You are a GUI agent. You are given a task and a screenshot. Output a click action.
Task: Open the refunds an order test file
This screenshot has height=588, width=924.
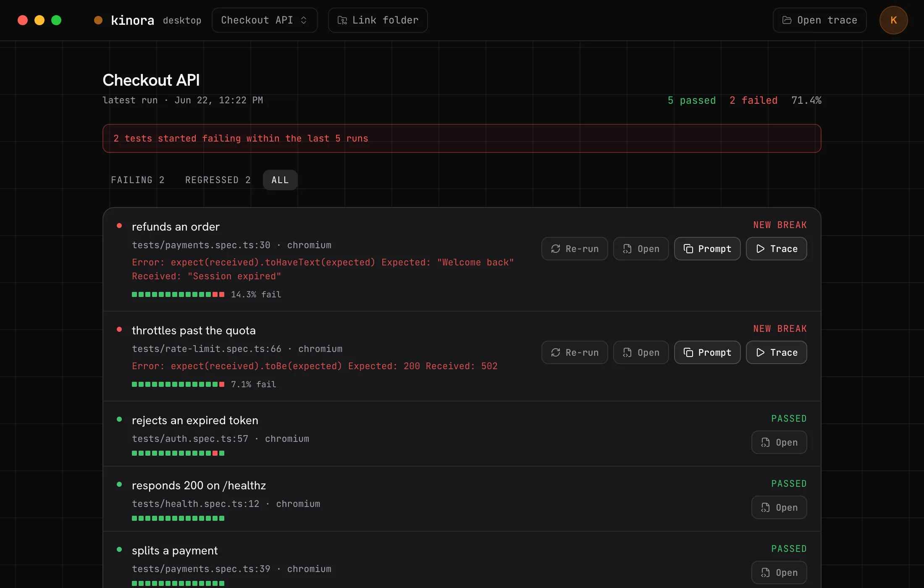pyautogui.click(x=641, y=249)
